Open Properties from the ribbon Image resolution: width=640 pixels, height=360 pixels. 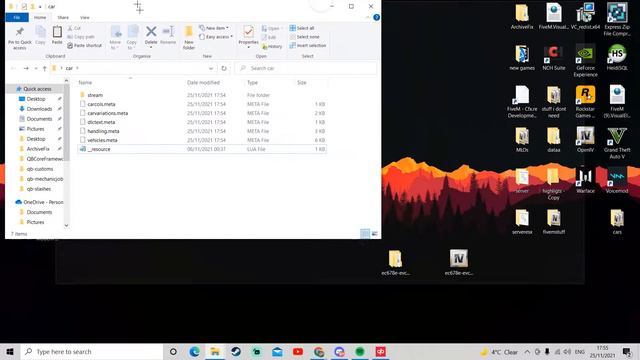[x=248, y=37]
